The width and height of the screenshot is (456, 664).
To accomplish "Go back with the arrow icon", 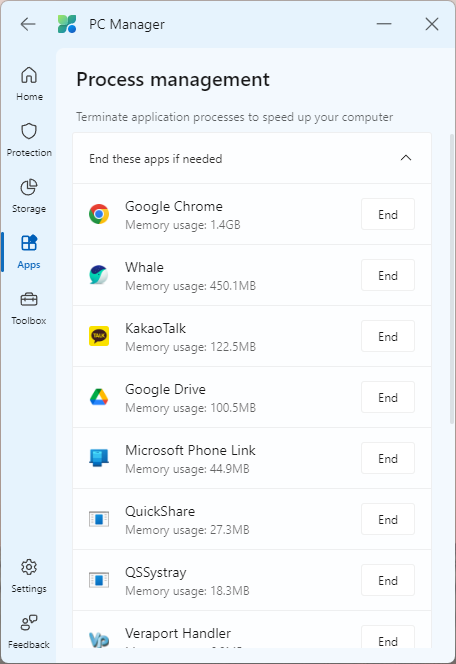I will pyautogui.click(x=28, y=24).
